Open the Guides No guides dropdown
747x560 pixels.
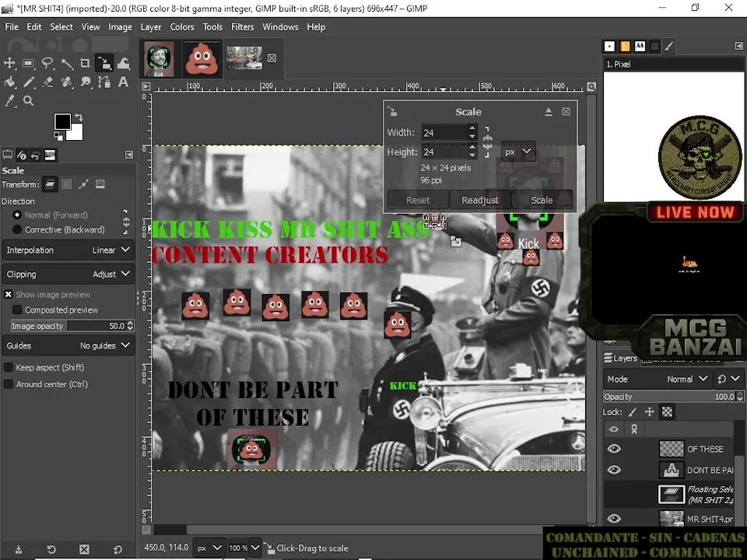pos(68,345)
